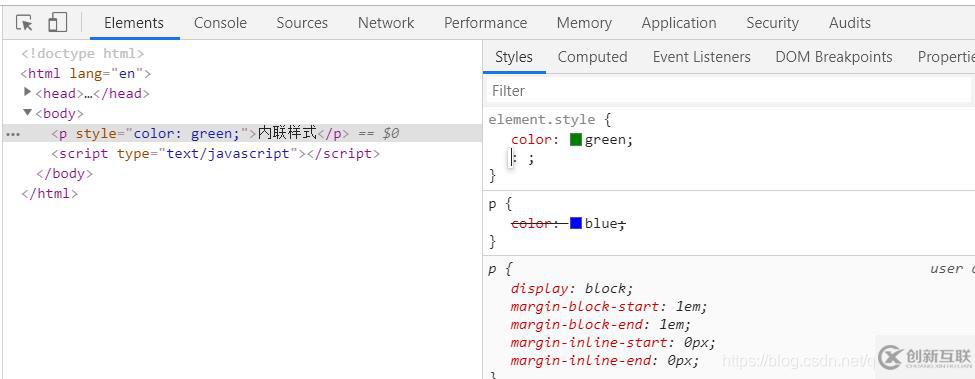Click the green value in element.style
Image resolution: width=975 pixels, height=379 pixels.
click(607, 140)
